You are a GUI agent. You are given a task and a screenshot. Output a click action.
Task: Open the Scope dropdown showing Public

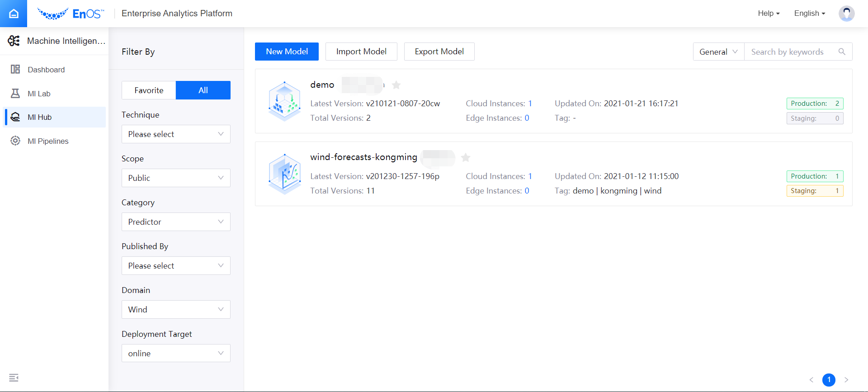176,178
